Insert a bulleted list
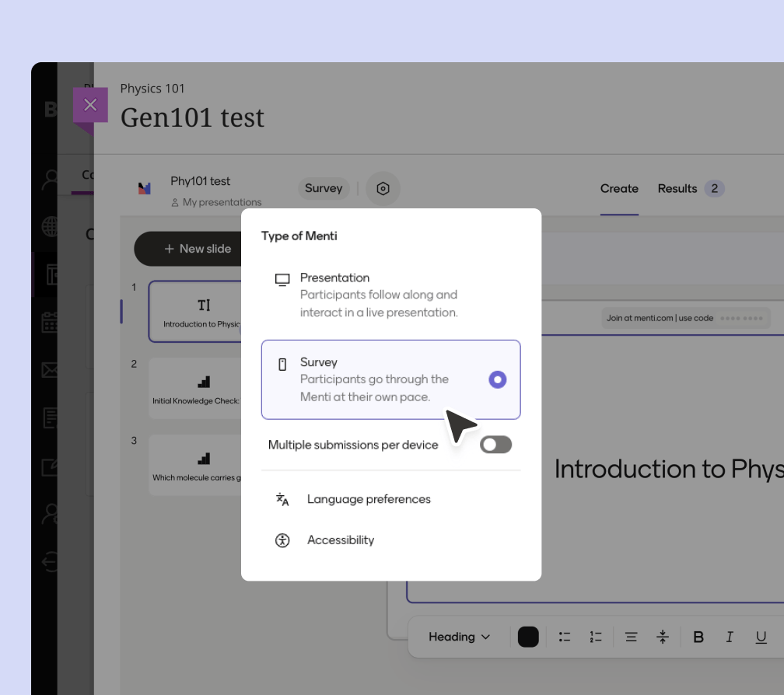The width and height of the screenshot is (784, 695). (565, 637)
